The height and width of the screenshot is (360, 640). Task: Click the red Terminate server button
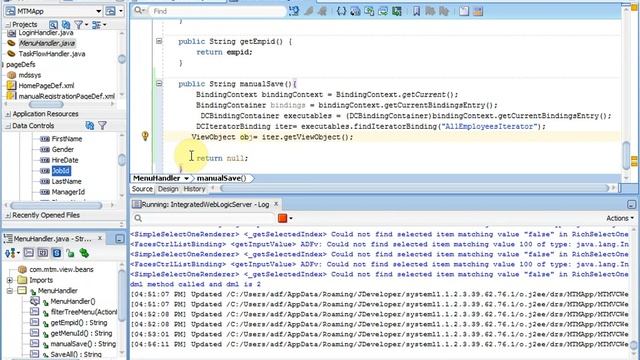tap(282, 218)
